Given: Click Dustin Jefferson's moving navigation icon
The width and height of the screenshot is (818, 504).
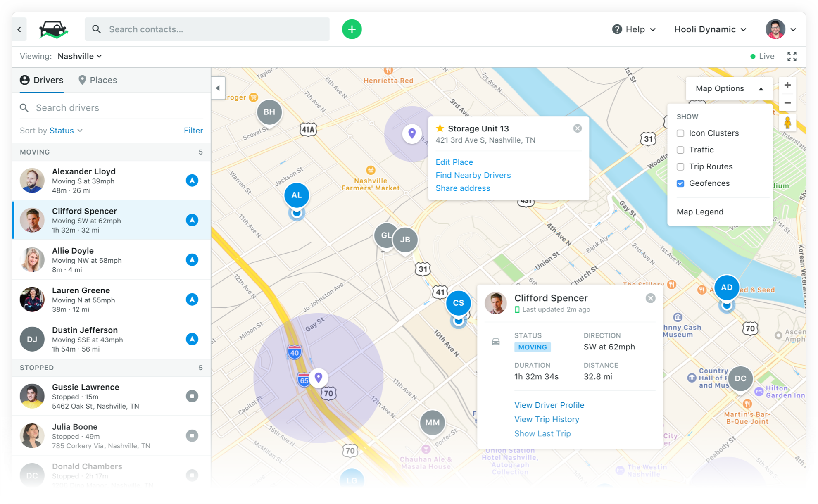Looking at the screenshot, I should tap(192, 339).
